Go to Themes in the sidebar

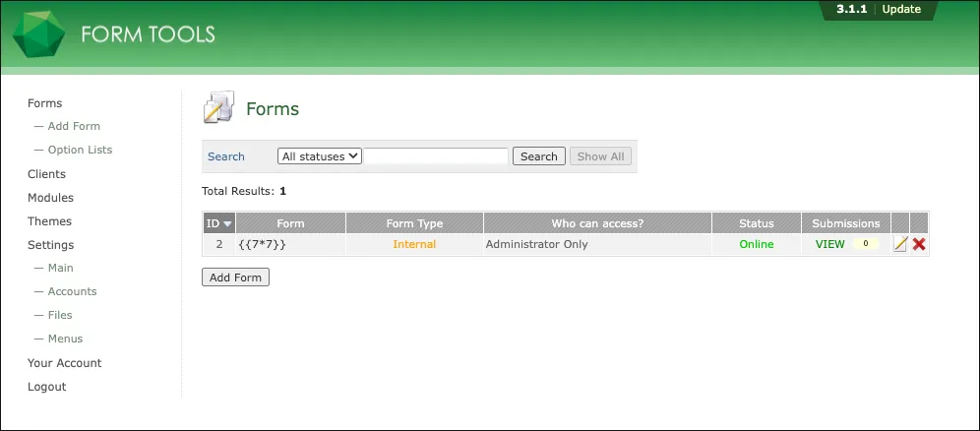coord(49,221)
